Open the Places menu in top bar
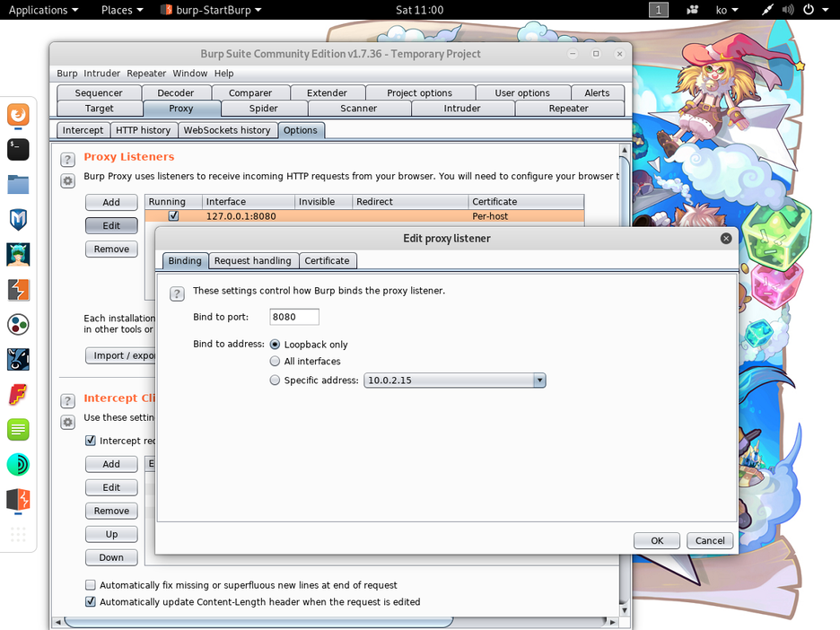The image size is (840, 630). pyautogui.click(x=122, y=10)
